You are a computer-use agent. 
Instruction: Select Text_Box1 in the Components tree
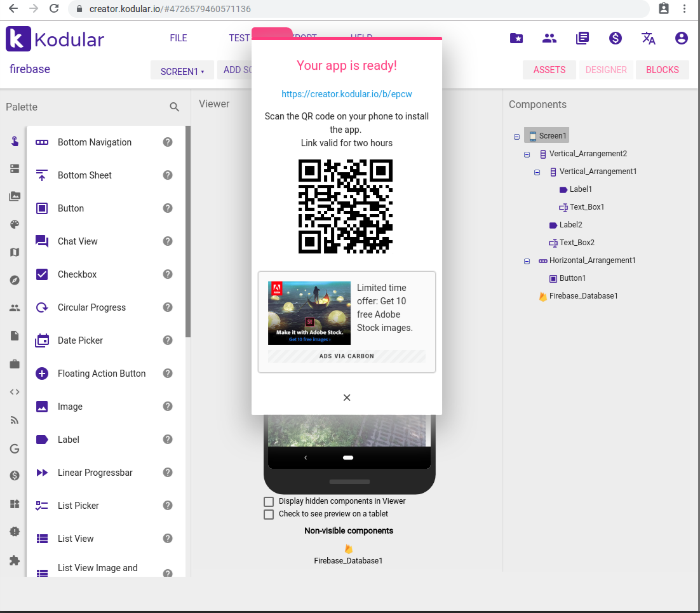586,207
